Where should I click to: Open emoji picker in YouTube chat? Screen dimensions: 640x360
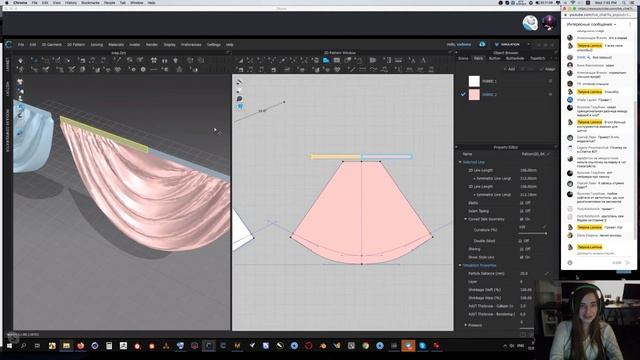[570, 262]
